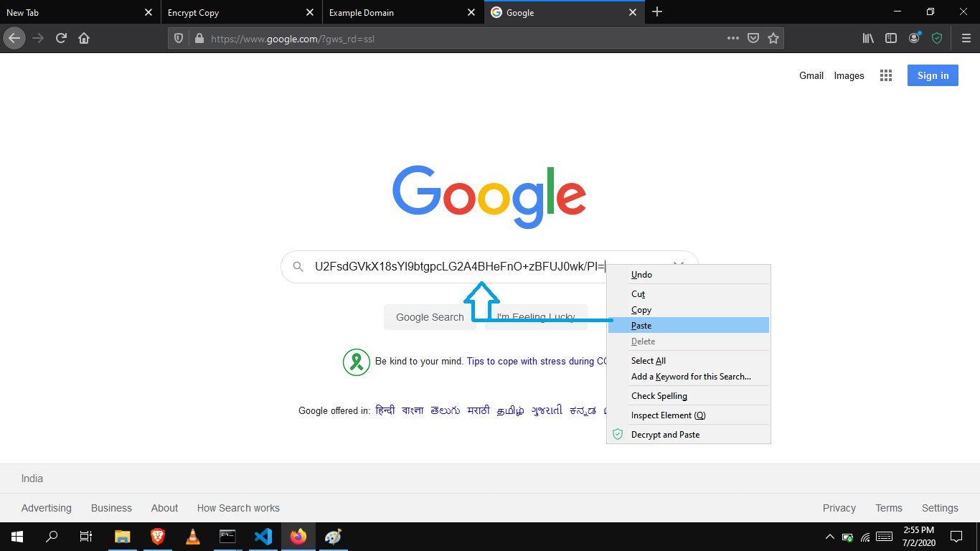Choose Inspect Element in context menu
This screenshot has width=980, height=551.
point(689,415)
